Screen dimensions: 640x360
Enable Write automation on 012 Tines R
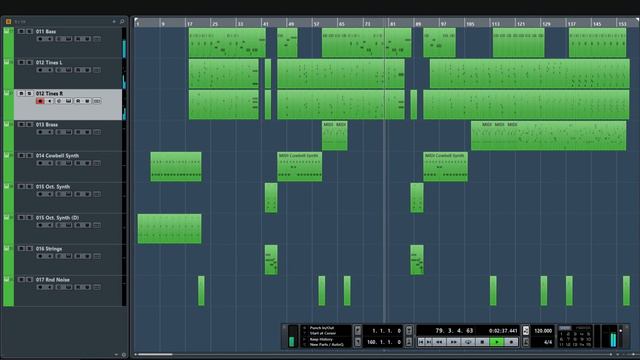(87, 101)
